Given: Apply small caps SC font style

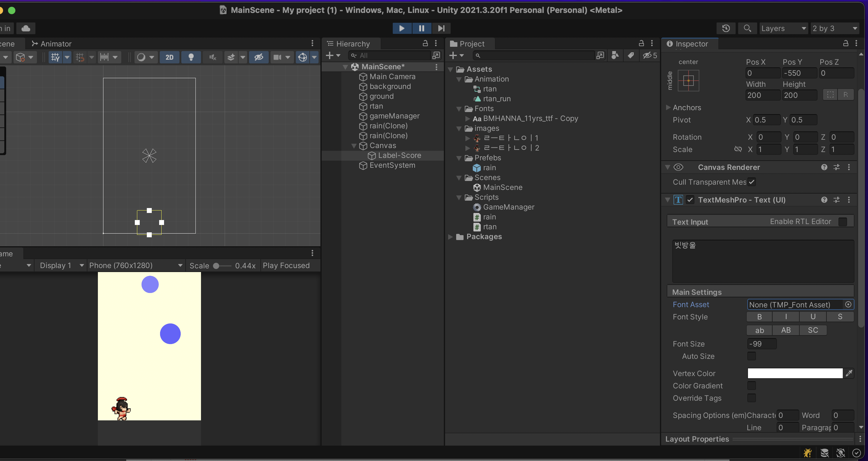Looking at the screenshot, I should pos(813,330).
